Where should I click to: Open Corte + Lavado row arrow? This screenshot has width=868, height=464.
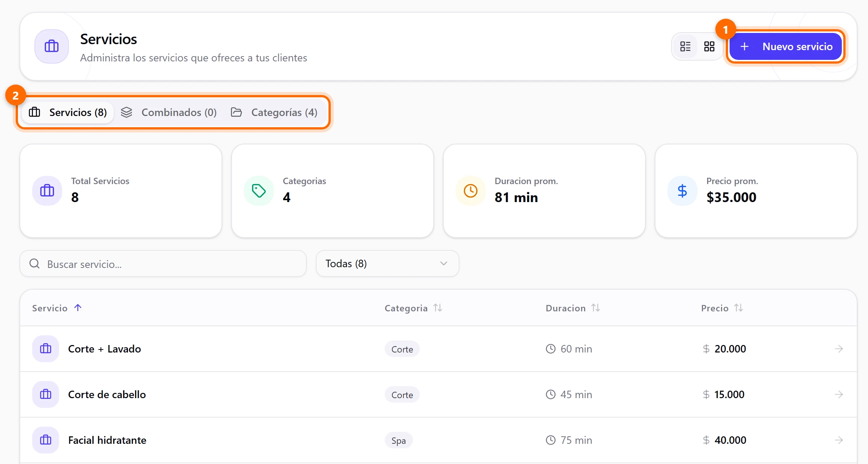click(839, 349)
